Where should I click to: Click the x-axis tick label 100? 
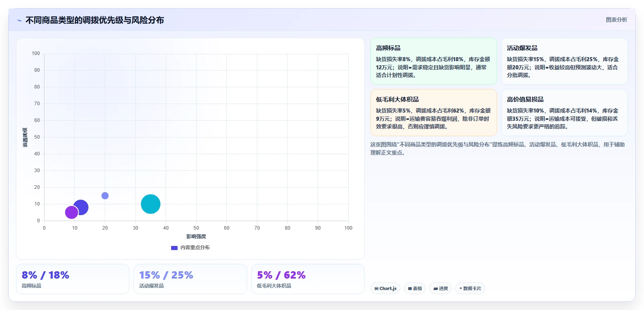pyautogui.click(x=348, y=228)
